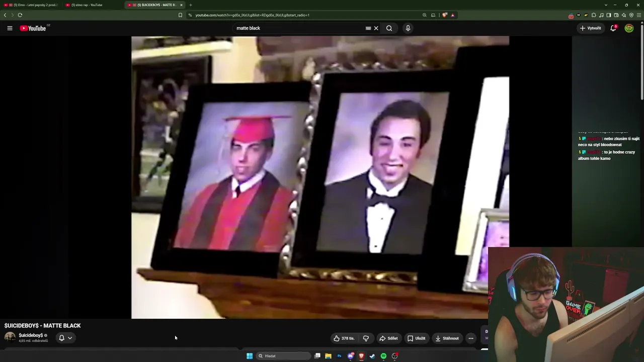Go back in browser history
Image resolution: width=644 pixels, height=362 pixels.
click(5, 15)
